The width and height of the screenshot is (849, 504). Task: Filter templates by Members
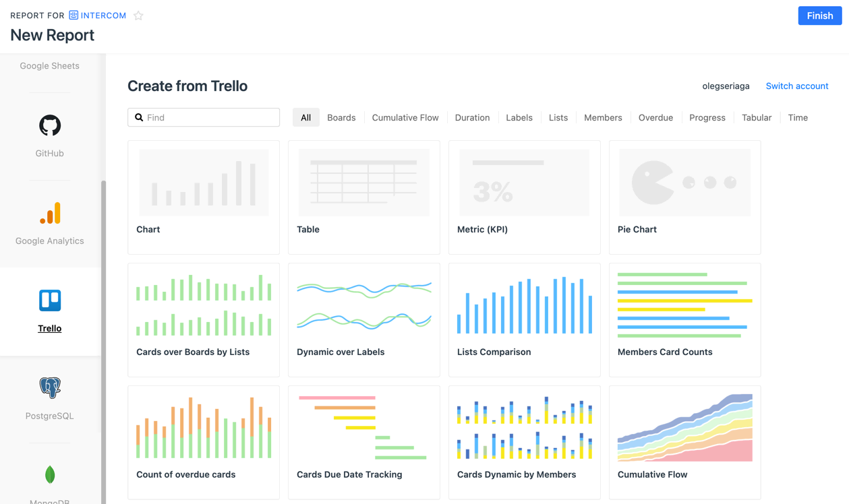603,117
